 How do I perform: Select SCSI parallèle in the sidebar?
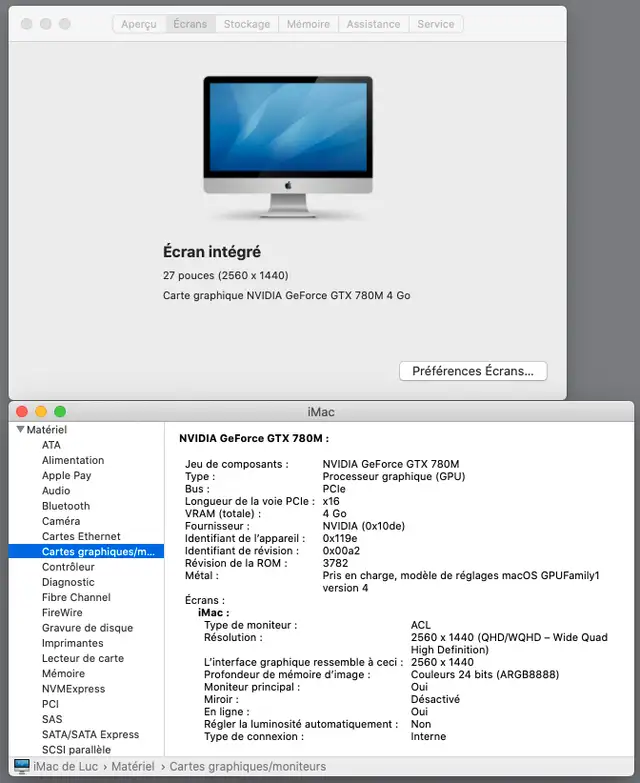[76, 750]
